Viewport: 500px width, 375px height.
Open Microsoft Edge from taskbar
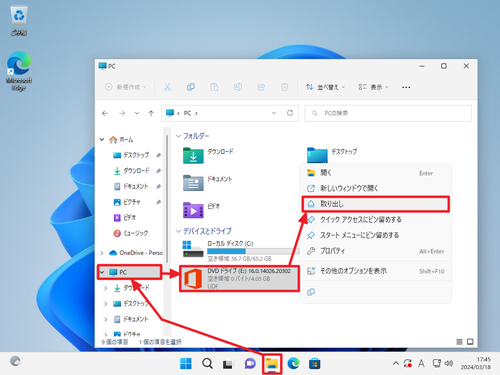tap(293, 363)
